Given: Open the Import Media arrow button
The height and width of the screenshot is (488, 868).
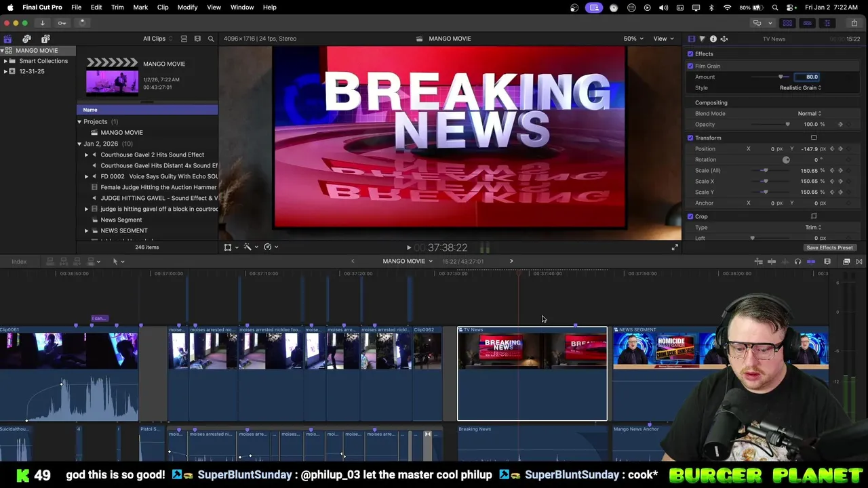Looking at the screenshot, I should [42, 22].
